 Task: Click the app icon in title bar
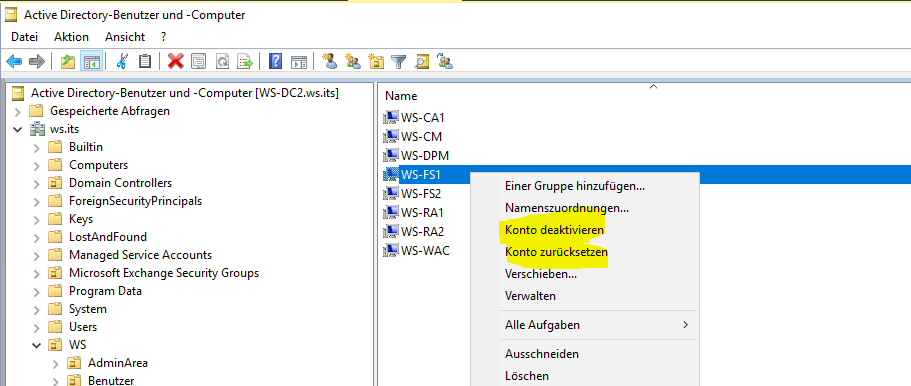click(12, 15)
